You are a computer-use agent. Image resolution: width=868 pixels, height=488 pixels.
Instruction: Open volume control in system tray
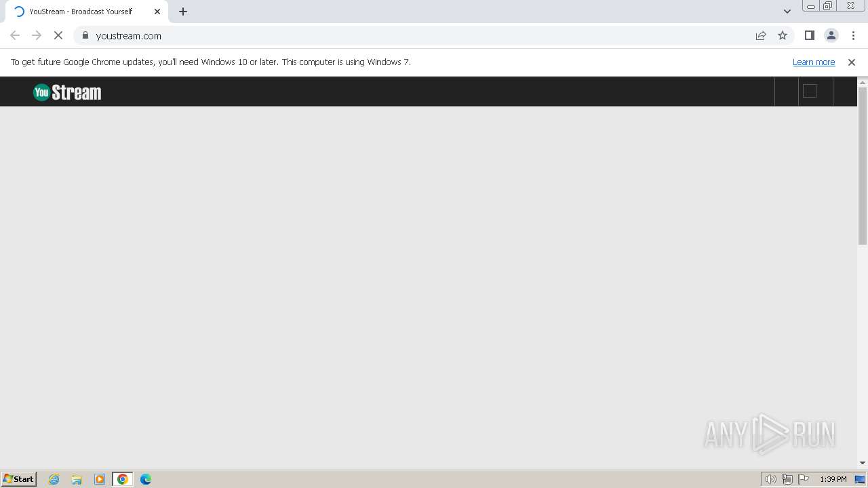pyautogui.click(x=770, y=479)
